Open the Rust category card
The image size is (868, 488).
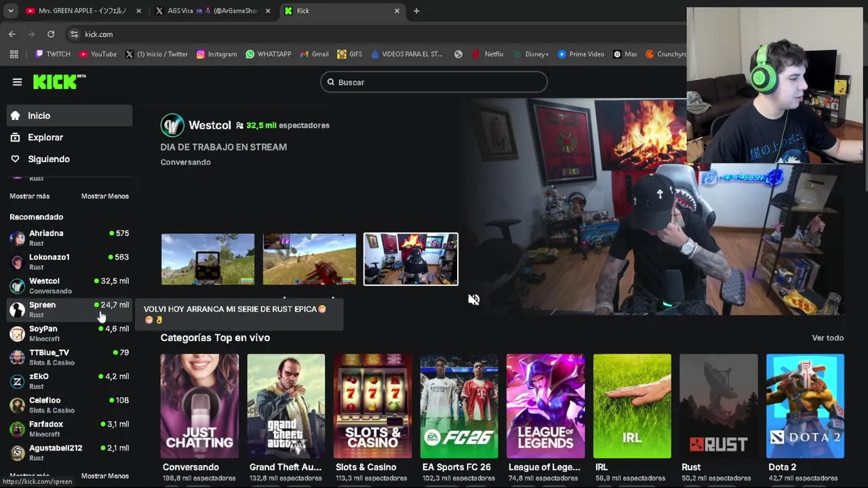[x=719, y=406]
